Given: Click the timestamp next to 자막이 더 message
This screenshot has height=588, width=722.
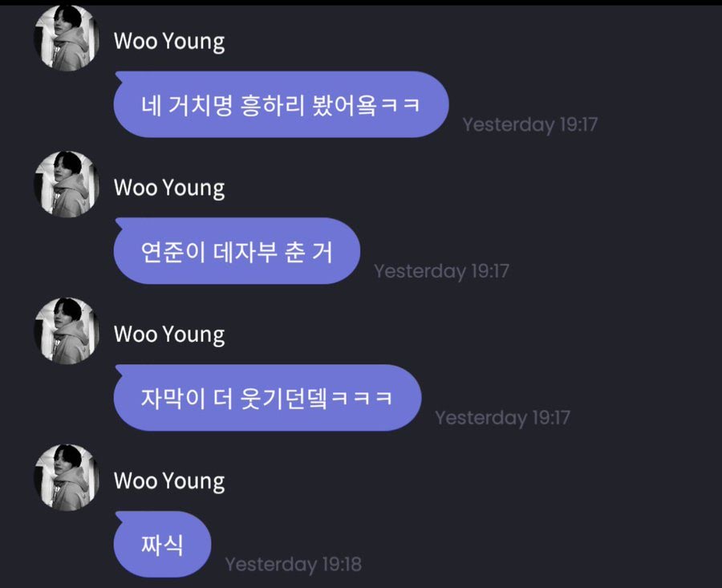Looking at the screenshot, I should point(502,418).
